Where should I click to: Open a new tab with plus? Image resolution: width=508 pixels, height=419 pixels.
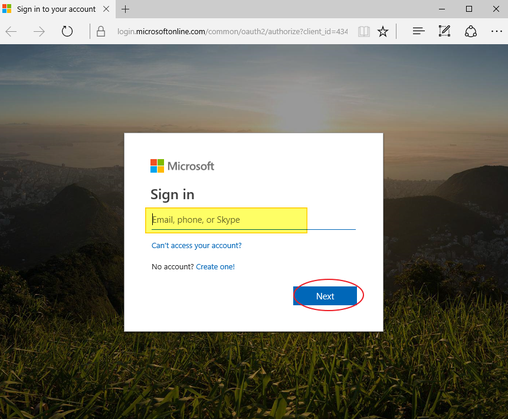125,9
